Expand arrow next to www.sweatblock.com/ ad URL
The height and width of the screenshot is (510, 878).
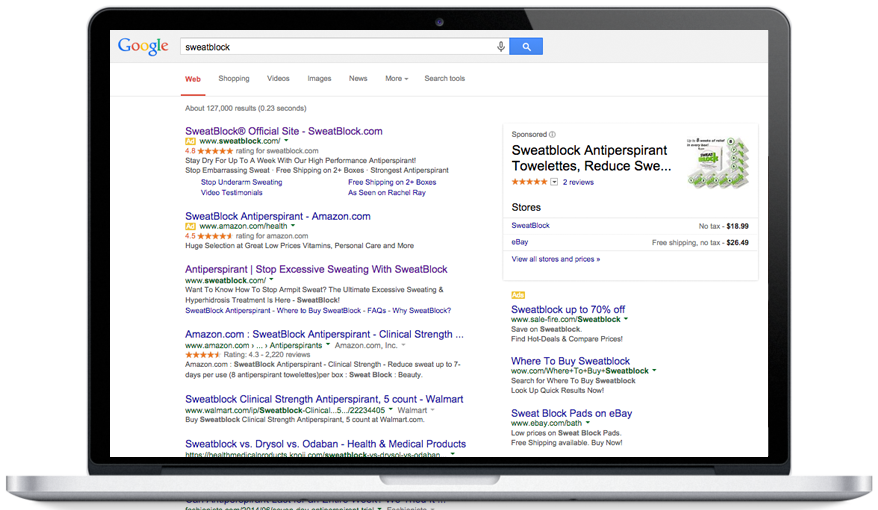point(286,141)
